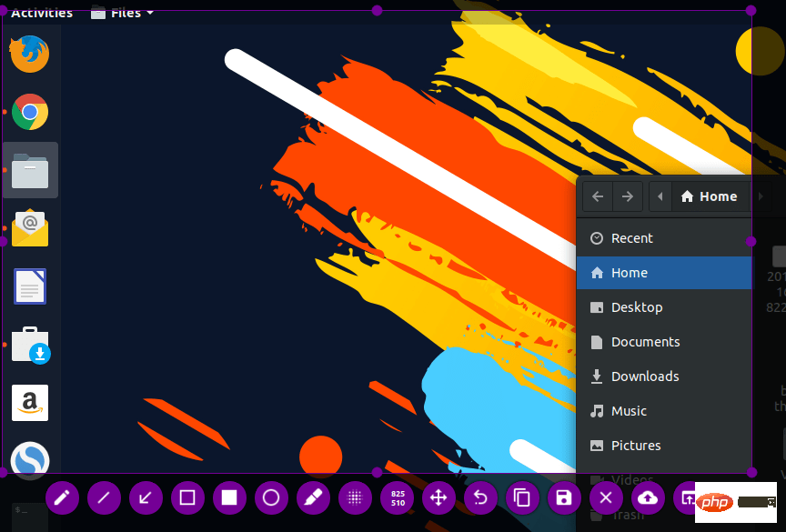The width and height of the screenshot is (786, 532).
Task: Select Home in the Files sidebar
Action: [x=664, y=273]
